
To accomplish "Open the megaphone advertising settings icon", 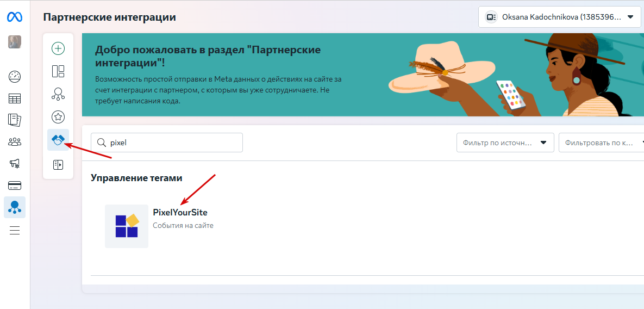I will coord(15,164).
